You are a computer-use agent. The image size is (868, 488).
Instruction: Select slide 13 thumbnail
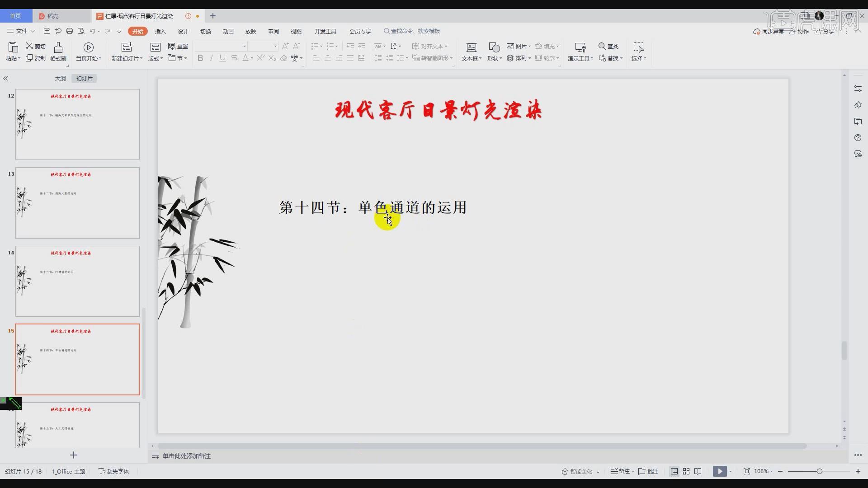[x=77, y=203]
